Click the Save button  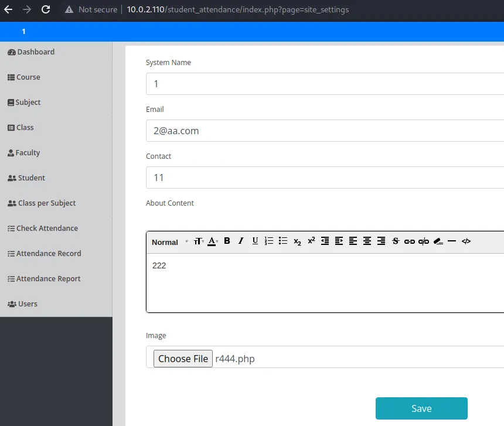421,408
